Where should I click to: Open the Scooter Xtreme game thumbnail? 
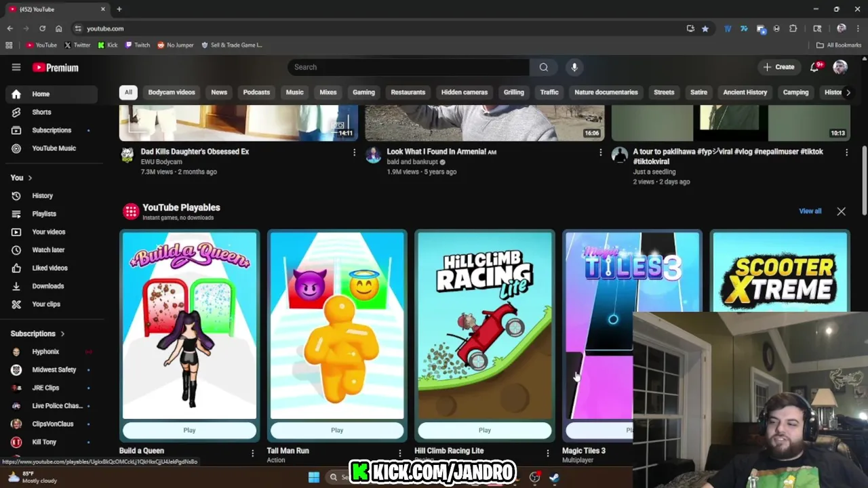(x=780, y=272)
